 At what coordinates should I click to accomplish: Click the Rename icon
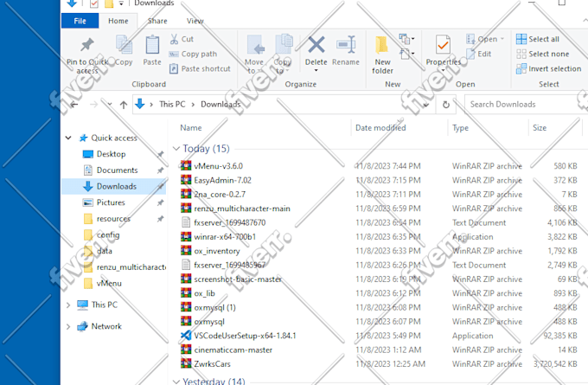point(346,45)
